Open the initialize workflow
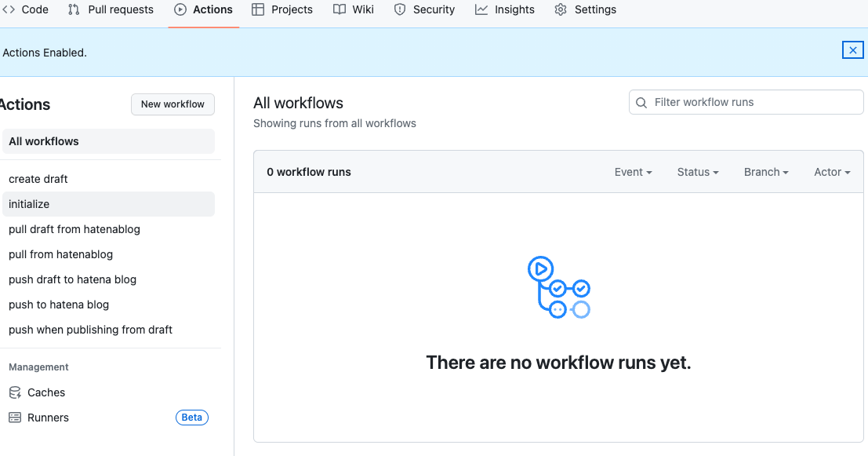 tap(108, 204)
